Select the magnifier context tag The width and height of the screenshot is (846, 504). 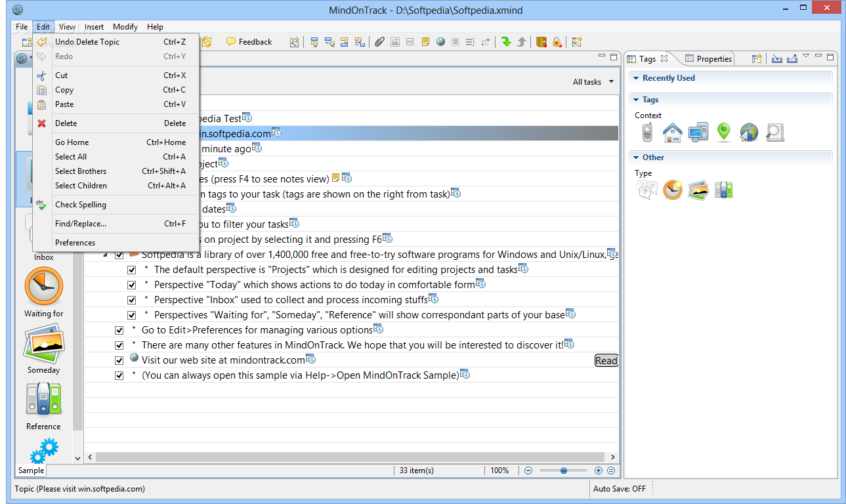774,133
